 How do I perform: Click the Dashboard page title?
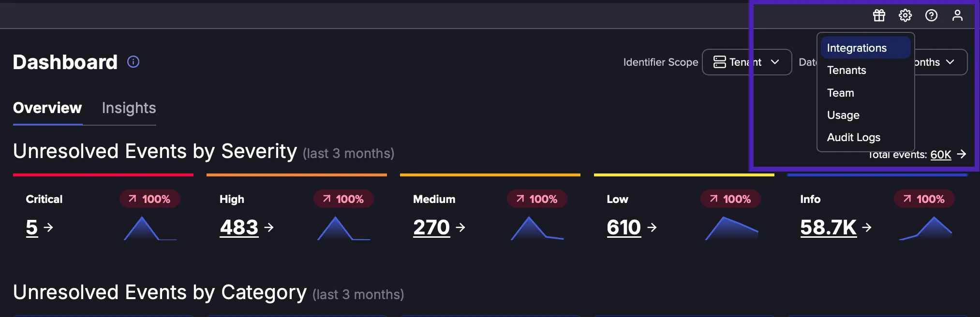click(65, 62)
